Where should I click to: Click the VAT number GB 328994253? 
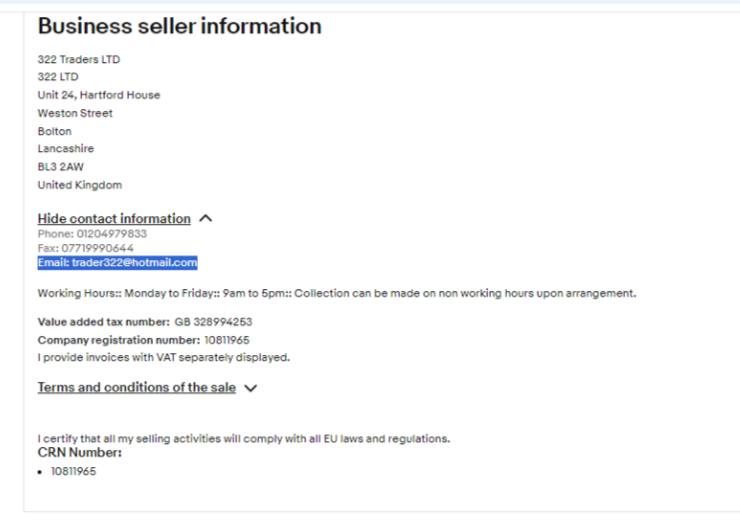[214, 322]
